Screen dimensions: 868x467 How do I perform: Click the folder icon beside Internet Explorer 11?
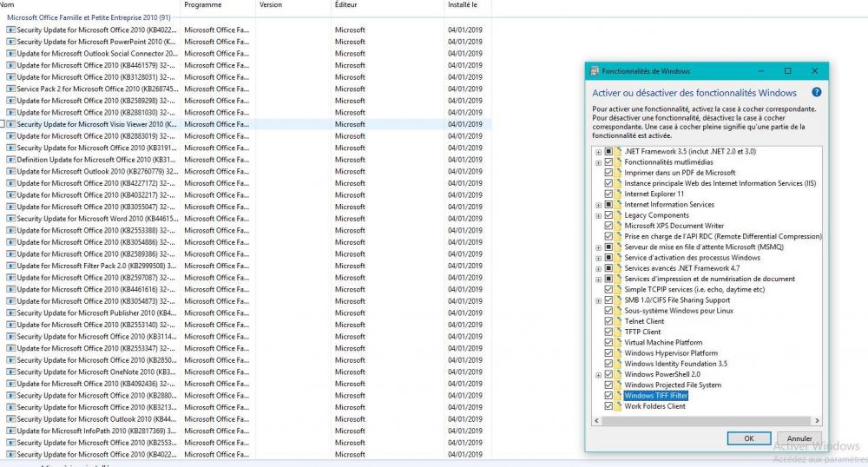click(x=618, y=194)
